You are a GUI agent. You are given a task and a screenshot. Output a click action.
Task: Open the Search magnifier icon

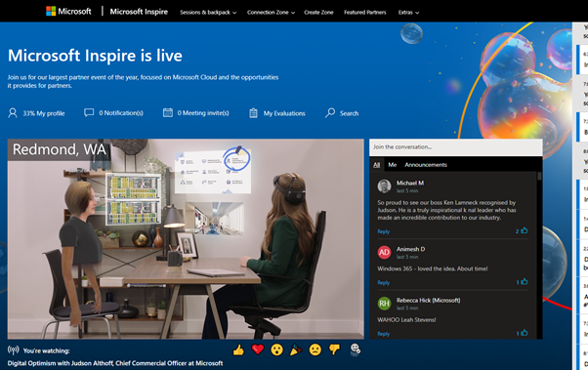pos(330,113)
